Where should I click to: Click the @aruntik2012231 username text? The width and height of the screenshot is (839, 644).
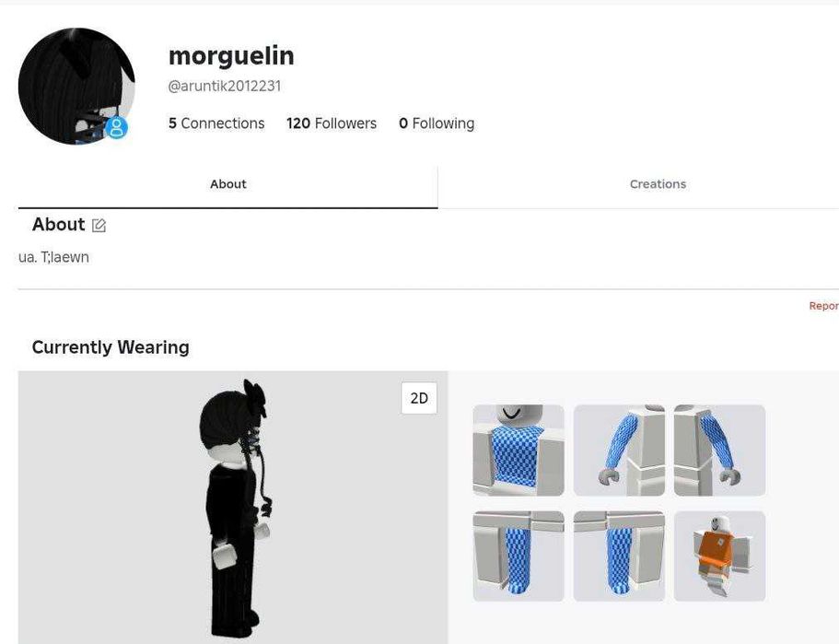tap(224, 87)
